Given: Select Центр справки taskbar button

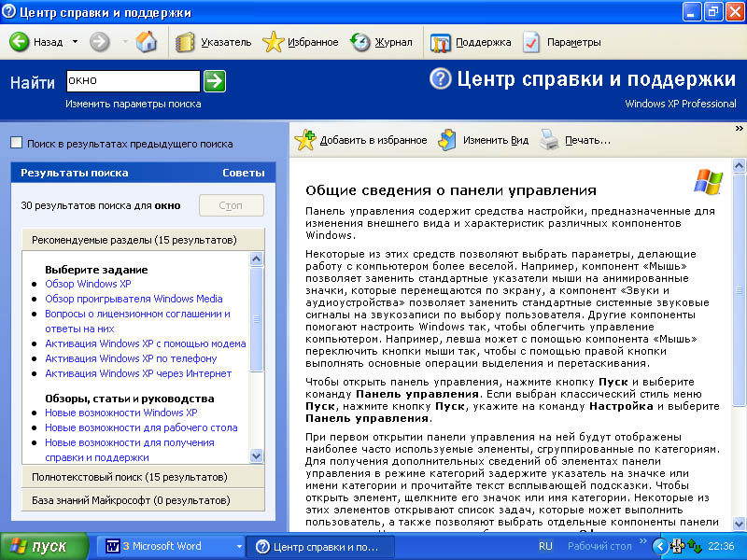Looking at the screenshot, I should 320,547.
